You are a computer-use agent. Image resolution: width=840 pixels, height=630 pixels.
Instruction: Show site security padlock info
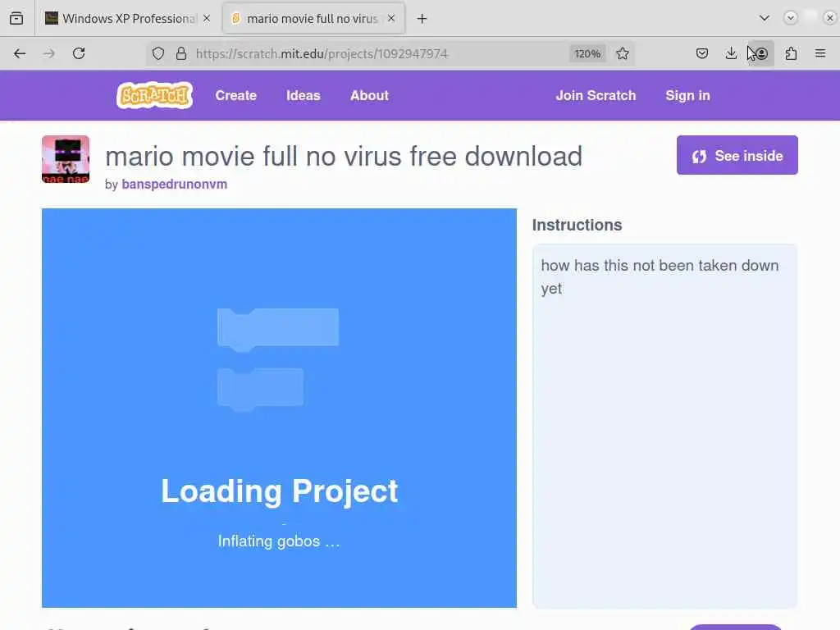tap(181, 53)
